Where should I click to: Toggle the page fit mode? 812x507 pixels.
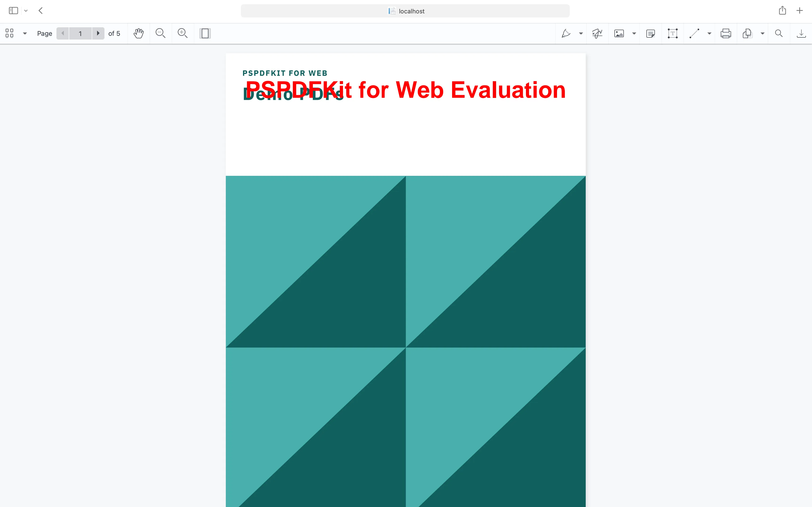[205, 33]
